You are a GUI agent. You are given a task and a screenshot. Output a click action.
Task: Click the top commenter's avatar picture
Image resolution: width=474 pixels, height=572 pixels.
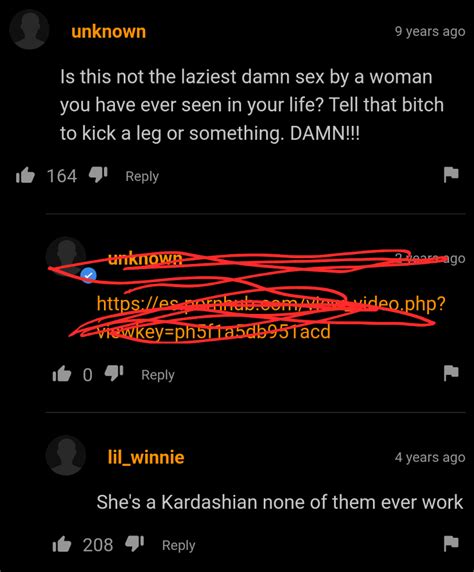(x=29, y=29)
